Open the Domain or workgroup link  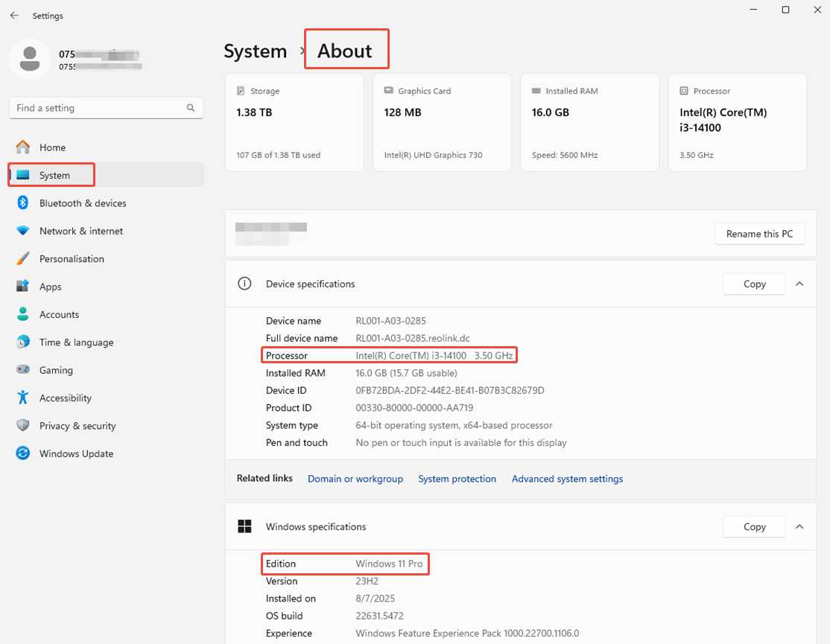355,479
